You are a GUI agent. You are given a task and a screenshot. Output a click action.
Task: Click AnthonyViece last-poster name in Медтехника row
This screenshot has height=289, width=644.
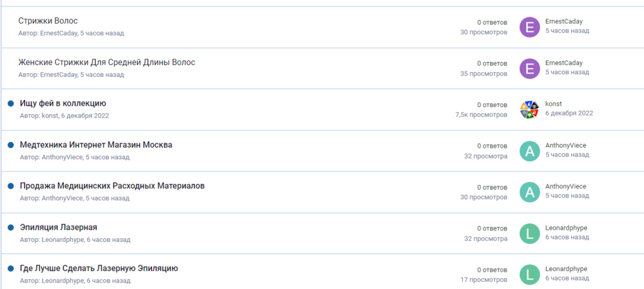565,145
